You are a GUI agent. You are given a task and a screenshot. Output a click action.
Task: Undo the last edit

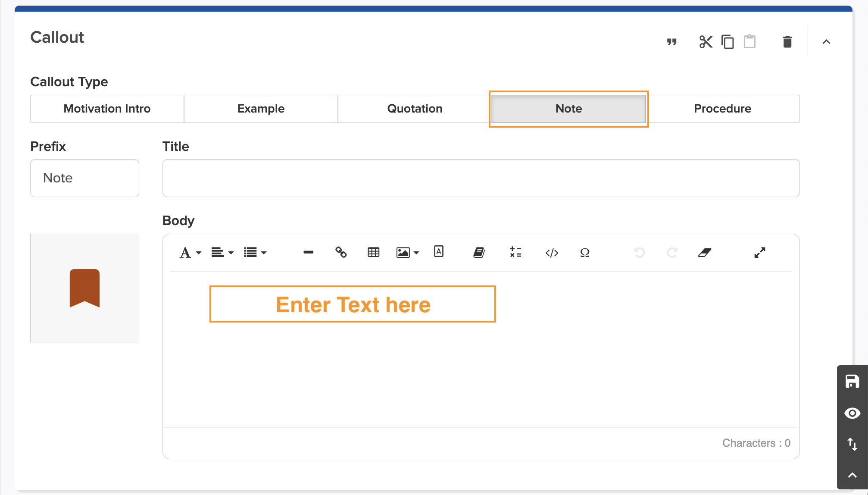coord(640,253)
